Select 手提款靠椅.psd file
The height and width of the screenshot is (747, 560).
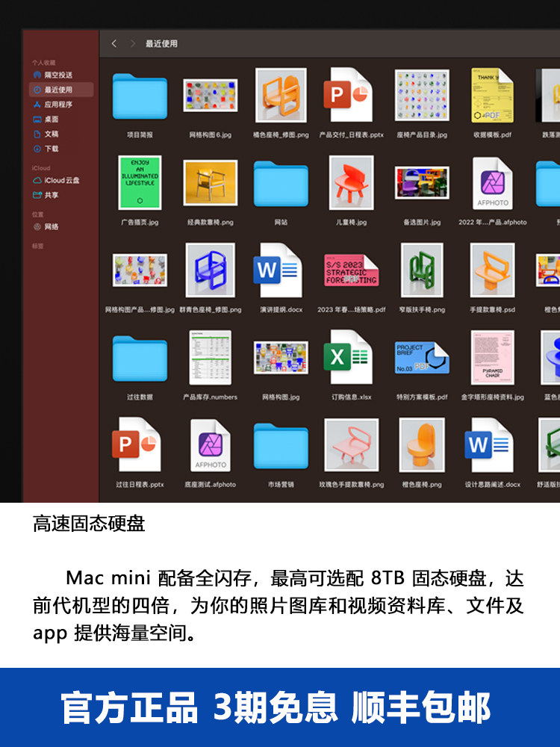(x=492, y=270)
